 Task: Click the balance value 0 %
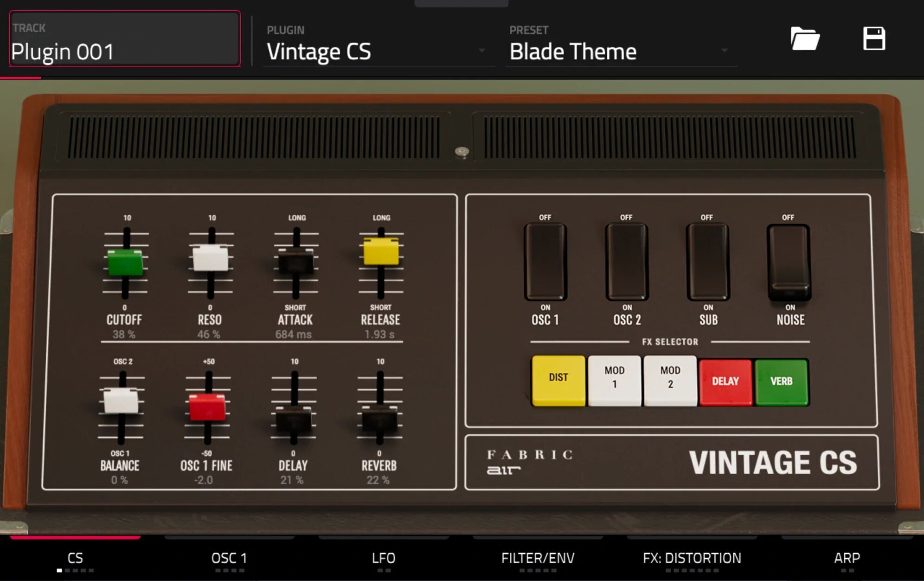119,480
